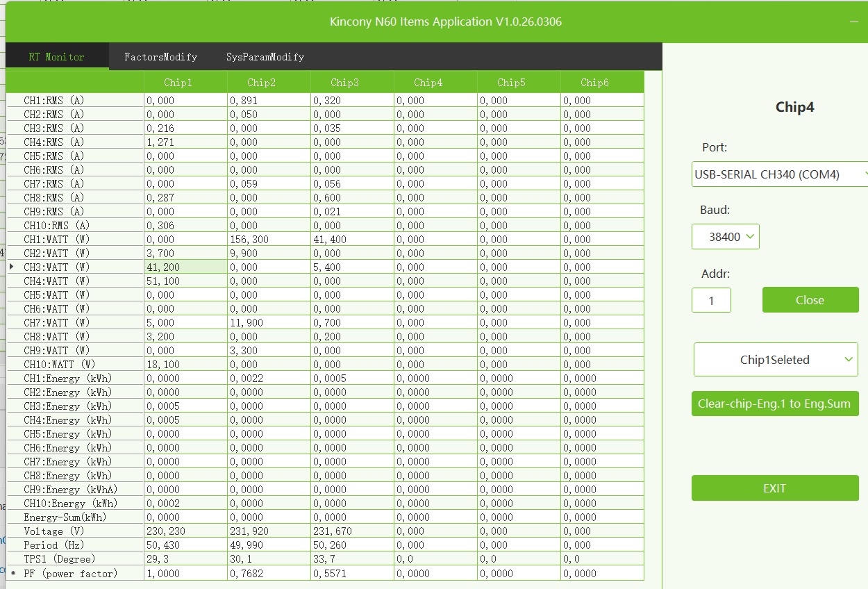Select the Chip2 column header
The width and height of the screenshot is (868, 589).
click(261, 83)
